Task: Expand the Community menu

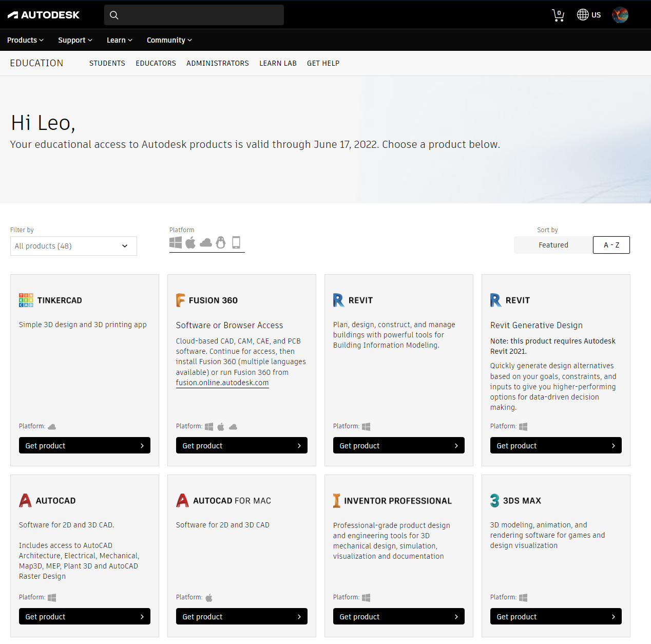Action: point(169,40)
